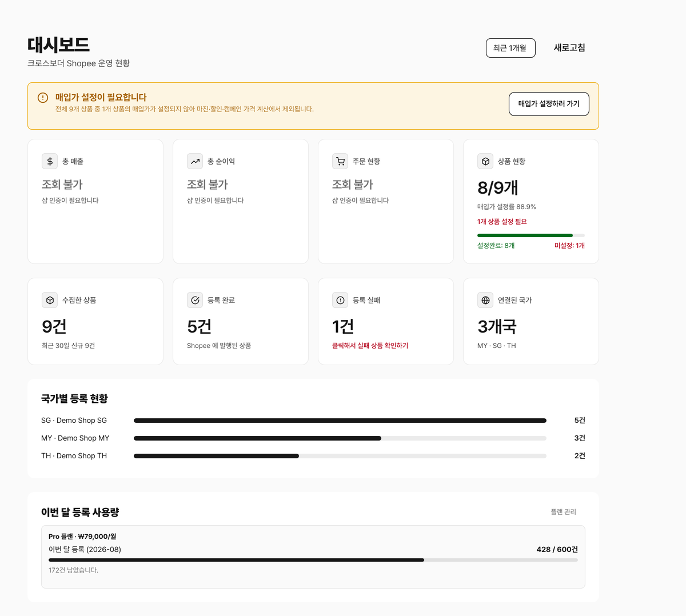
Task: Click the 이번 달 등록 사용량 section heading
Action: click(80, 513)
